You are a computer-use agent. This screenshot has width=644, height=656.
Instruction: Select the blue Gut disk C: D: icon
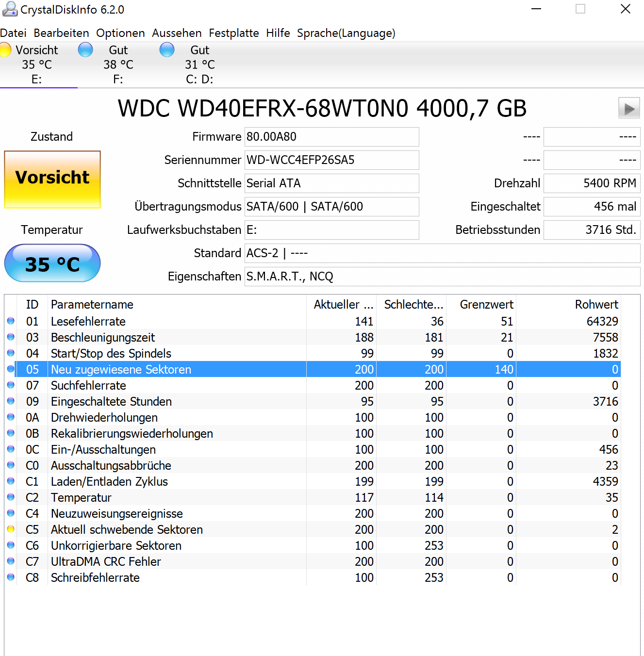click(x=167, y=50)
